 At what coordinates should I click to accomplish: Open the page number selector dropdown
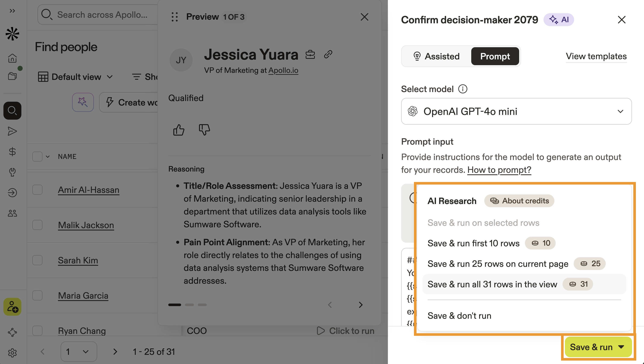coord(78,352)
